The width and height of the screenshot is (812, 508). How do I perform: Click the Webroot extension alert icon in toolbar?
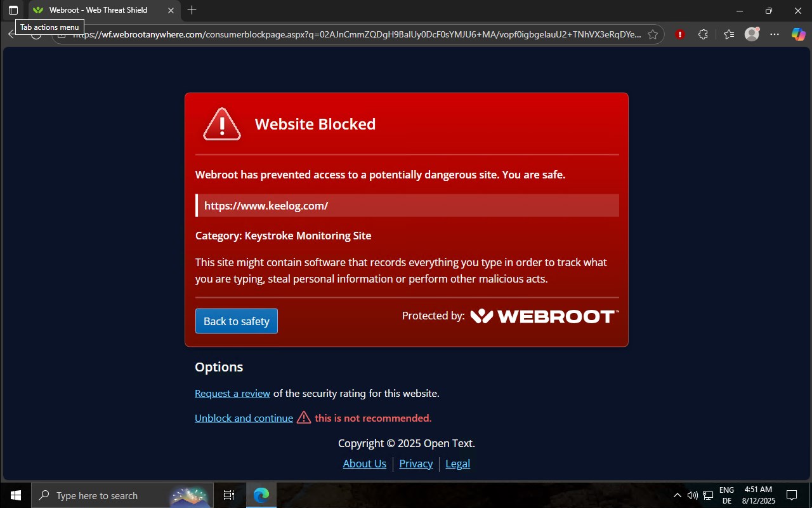coord(680,34)
